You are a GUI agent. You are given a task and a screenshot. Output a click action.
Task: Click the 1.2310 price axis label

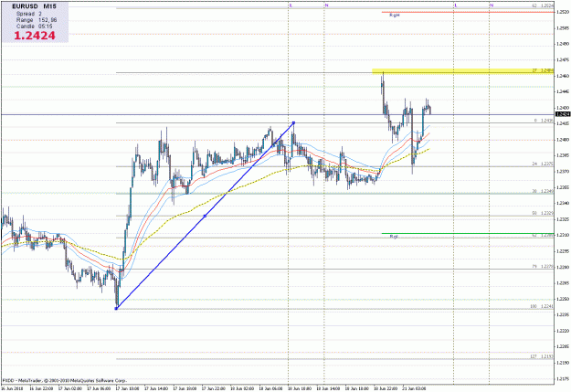click(x=563, y=235)
